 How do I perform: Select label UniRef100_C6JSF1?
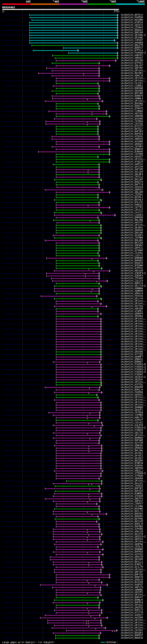click(132, 83)
